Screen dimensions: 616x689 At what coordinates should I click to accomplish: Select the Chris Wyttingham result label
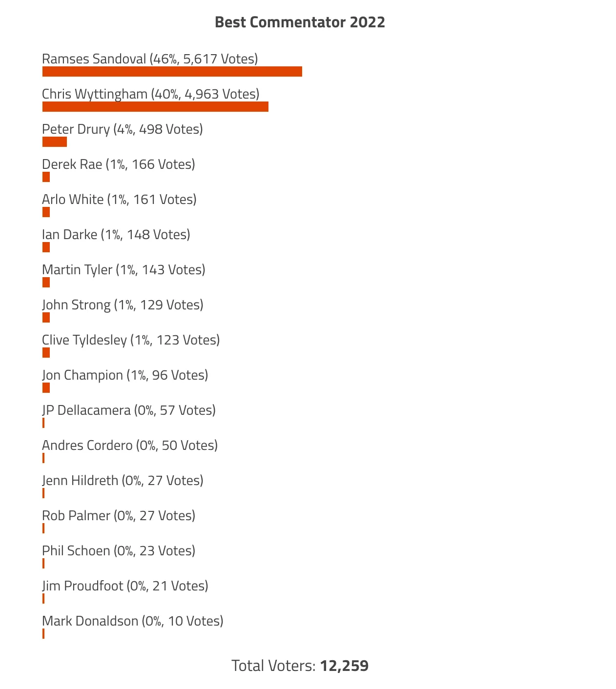pyautogui.click(x=150, y=94)
